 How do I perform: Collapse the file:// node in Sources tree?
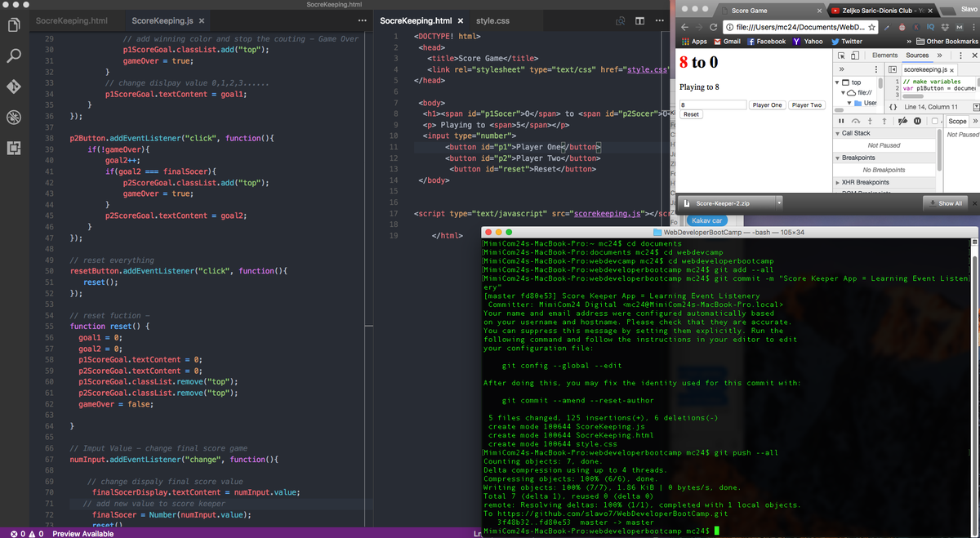[843, 93]
